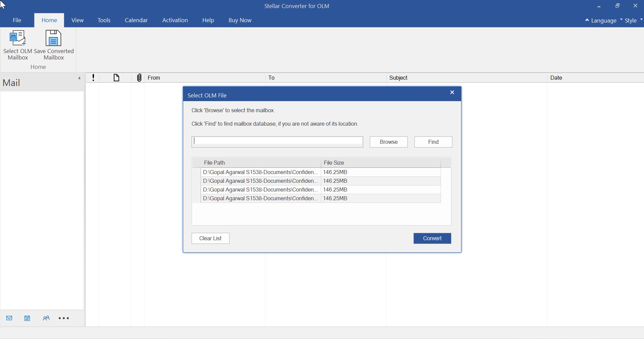Close the Select OLM File dialog
The width and height of the screenshot is (644, 339).
point(452,92)
